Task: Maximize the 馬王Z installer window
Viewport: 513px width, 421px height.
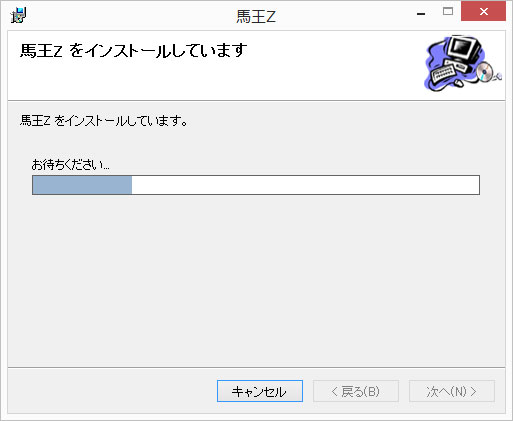Action: [x=448, y=12]
